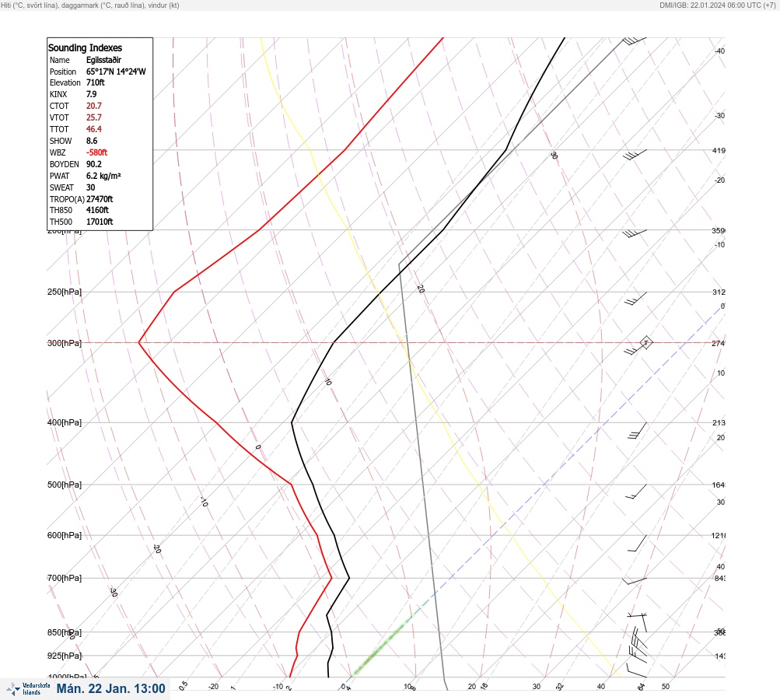Click the wind barb at 250 hPa

click(636, 299)
